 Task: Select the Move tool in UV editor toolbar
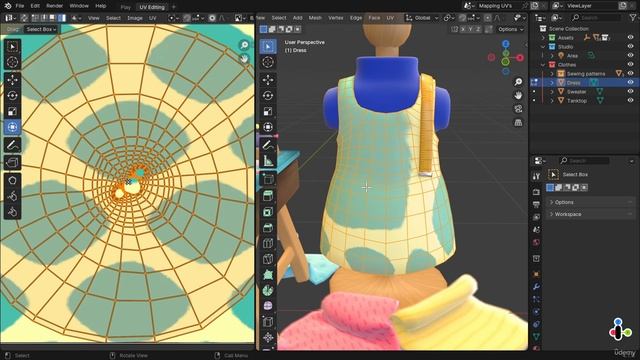tap(12, 80)
